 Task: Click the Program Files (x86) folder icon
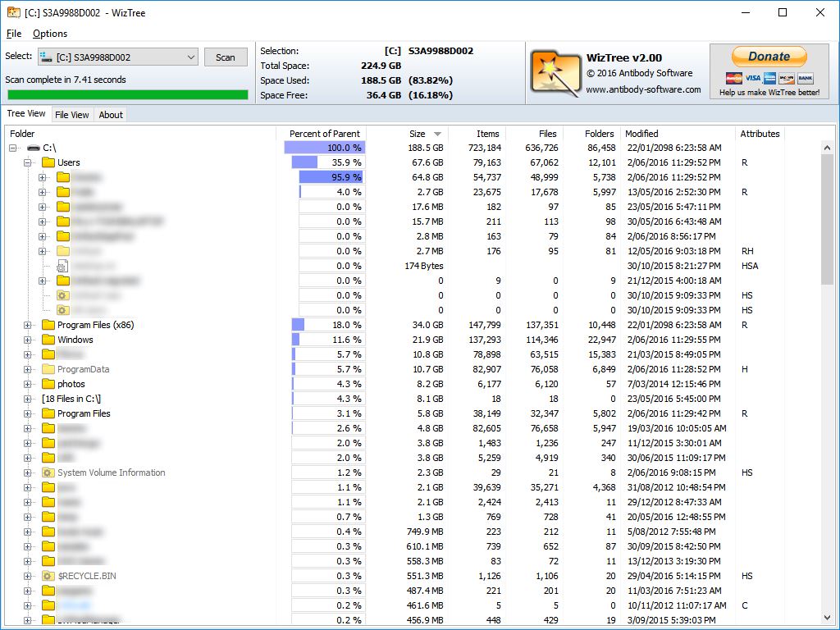point(48,325)
